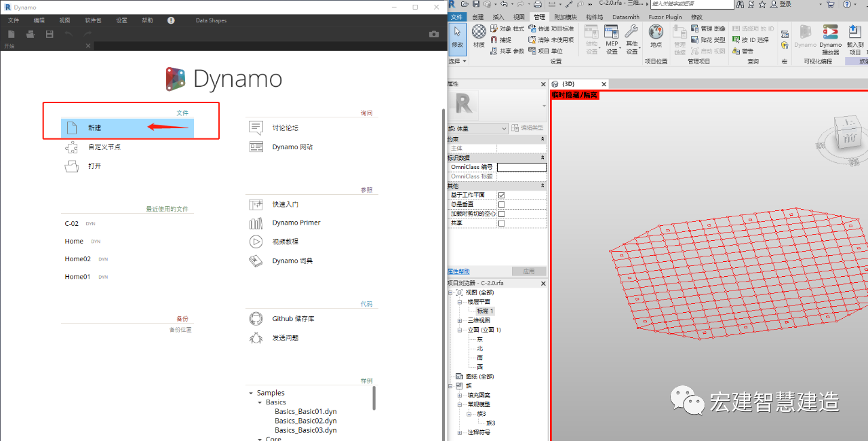
Task: Start a new Dynamo file with 新建
Action: tap(127, 128)
